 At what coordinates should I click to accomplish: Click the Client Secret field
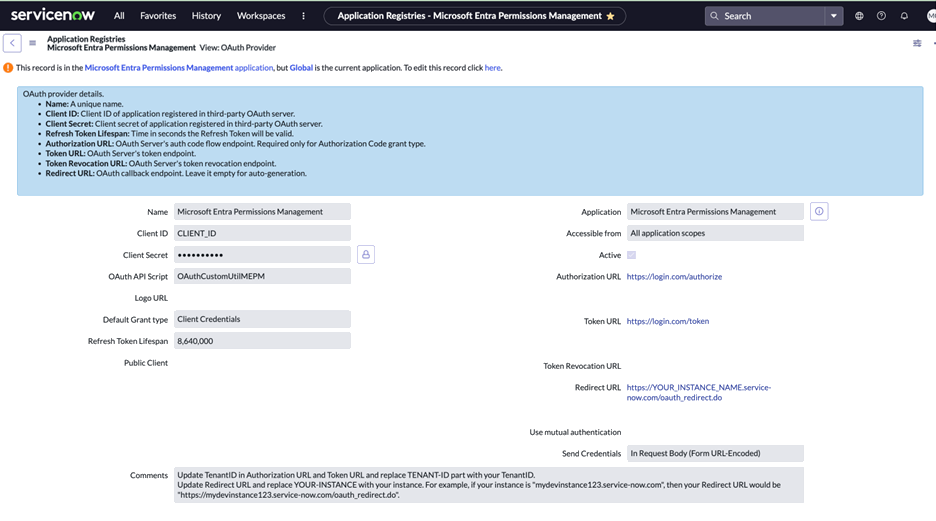[262, 255]
